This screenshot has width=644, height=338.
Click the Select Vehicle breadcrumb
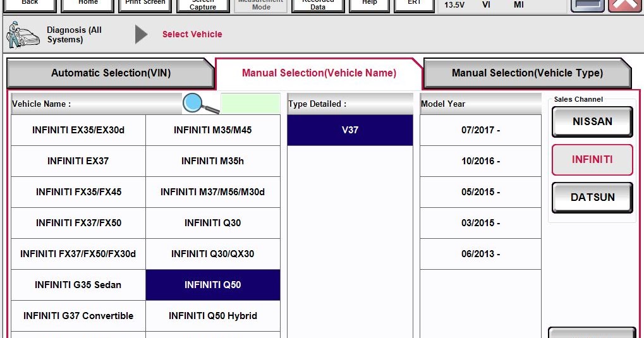click(191, 35)
